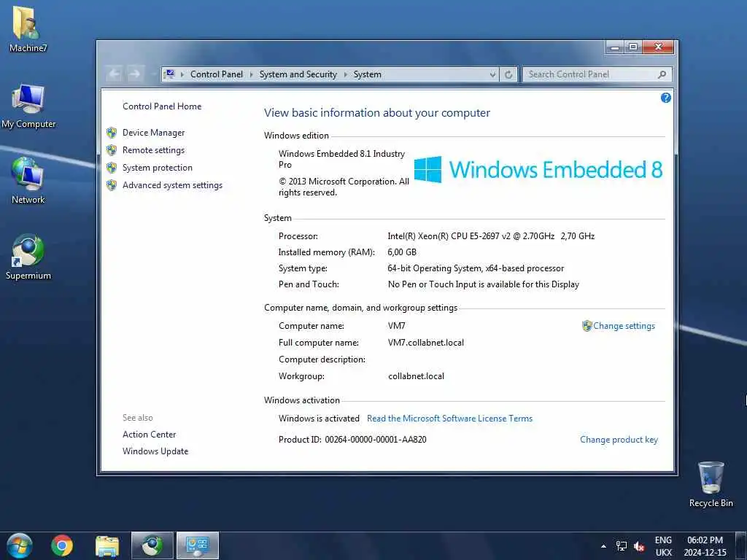Image resolution: width=747 pixels, height=560 pixels.
Task: Click the '64-bit Operating System, x64-based processor' text
Action: tap(476, 268)
